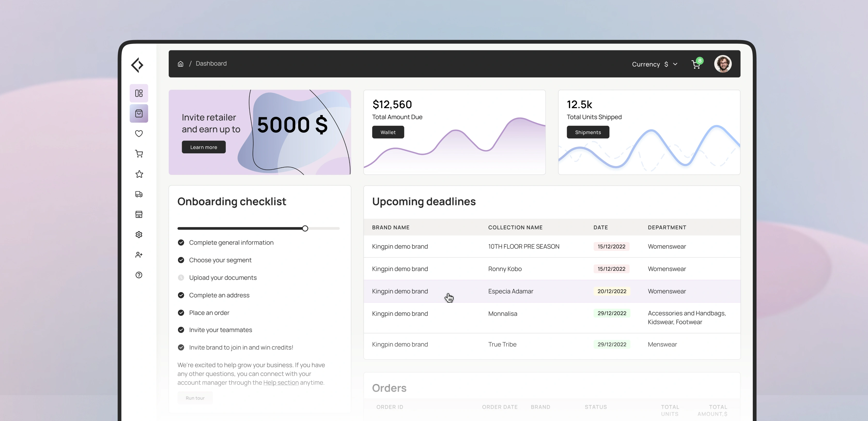This screenshot has width=868, height=421.
Task: Select the True Tribe collection cell
Action: pyautogui.click(x=502, y=344)
